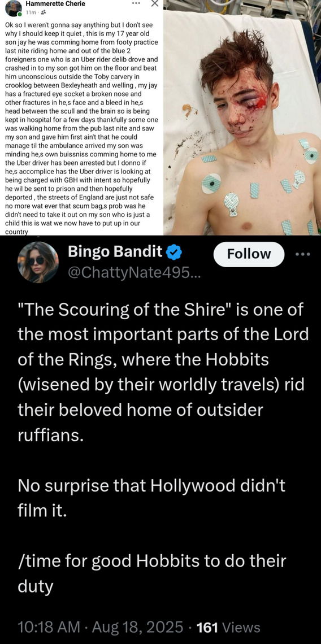Click the @ChattyNate495 handle
Viewport: 321px width, 644px height.
[135, 271]
